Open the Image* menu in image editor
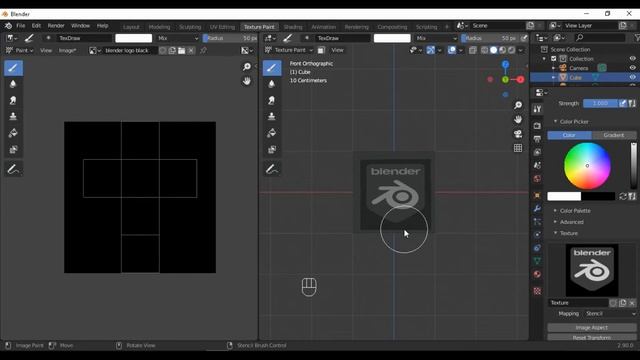This screenshot has height=360, width=640. 67,51
